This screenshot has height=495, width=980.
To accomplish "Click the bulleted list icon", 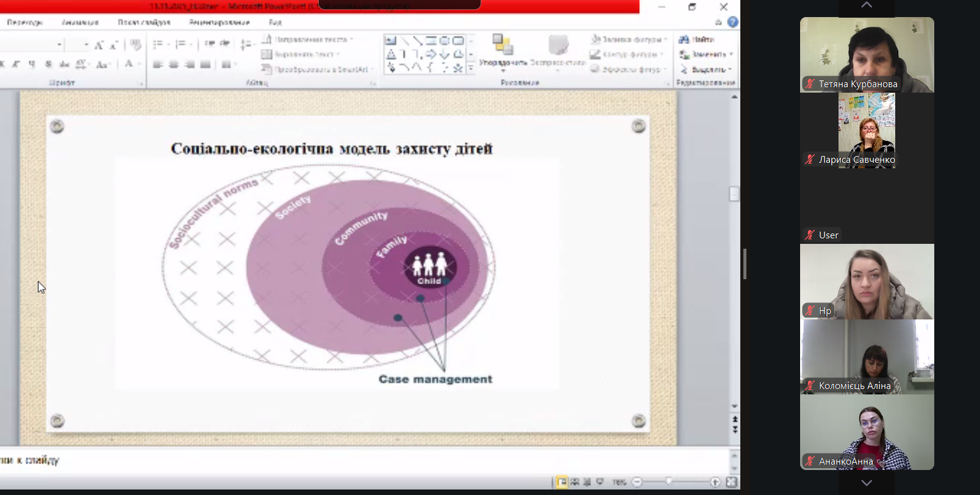I will tap(158, 44).
